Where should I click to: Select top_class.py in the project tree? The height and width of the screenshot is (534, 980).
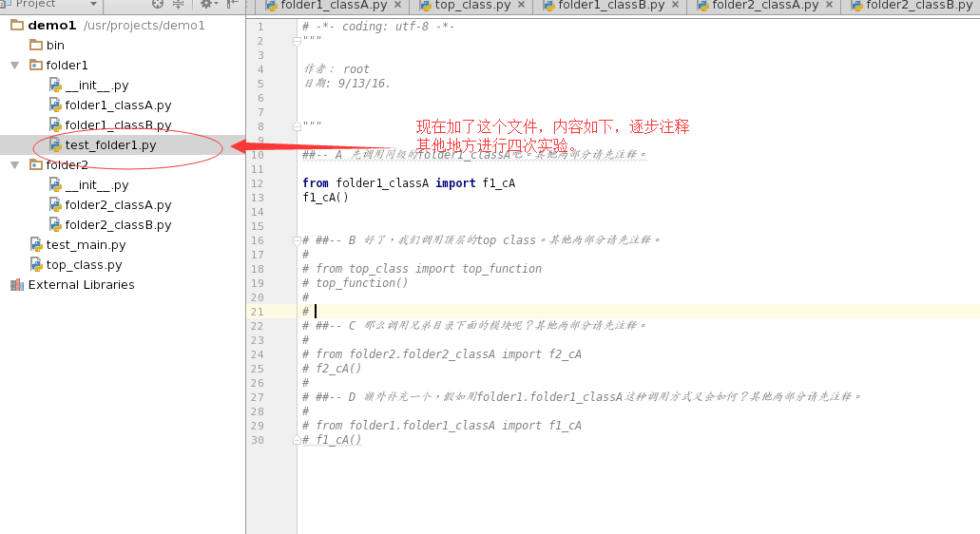(76, 265)
